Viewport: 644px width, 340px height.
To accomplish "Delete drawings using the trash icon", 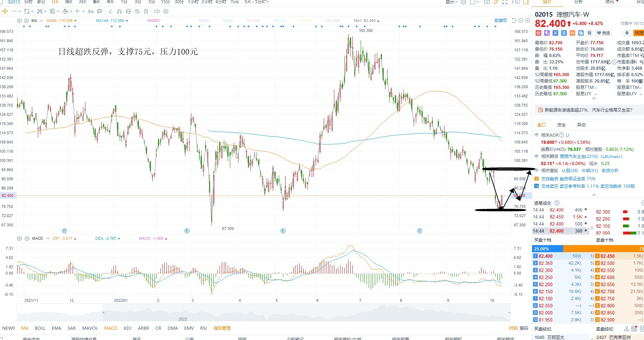I will pos(146,11).
